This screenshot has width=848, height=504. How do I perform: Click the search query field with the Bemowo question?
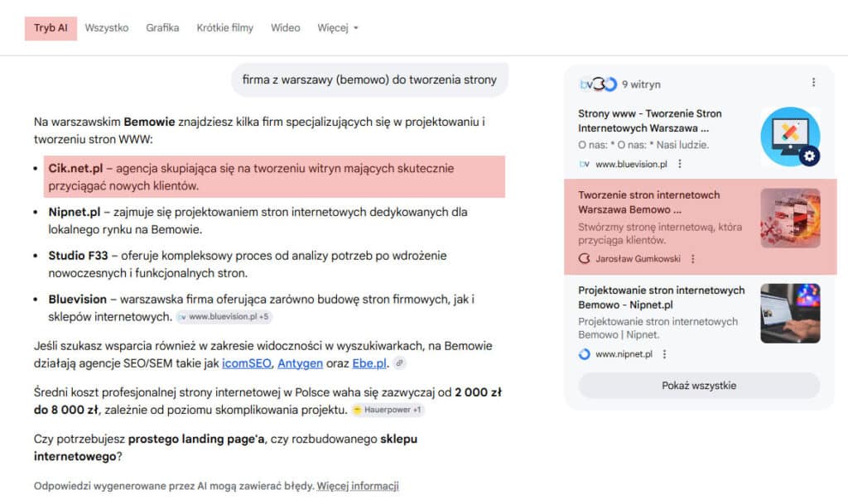coord(369,79)
